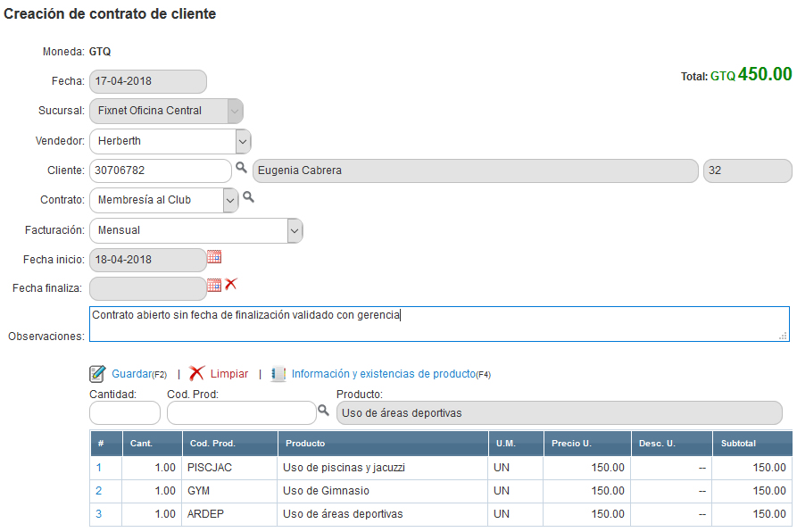
Task: Click the search magnifier next to Contrato dropdown
Action: pyautogui.click(x=248, y=197)
